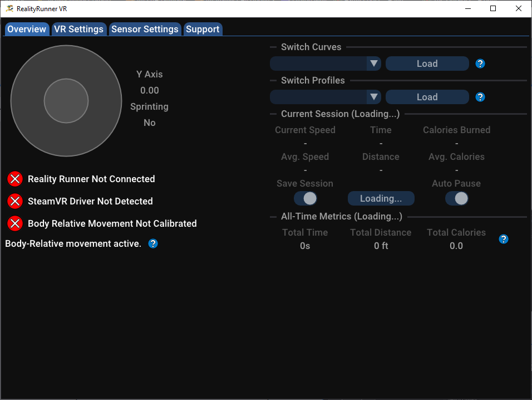
Task: Click the Switch Curves combo box field
Action: point(326,64)
